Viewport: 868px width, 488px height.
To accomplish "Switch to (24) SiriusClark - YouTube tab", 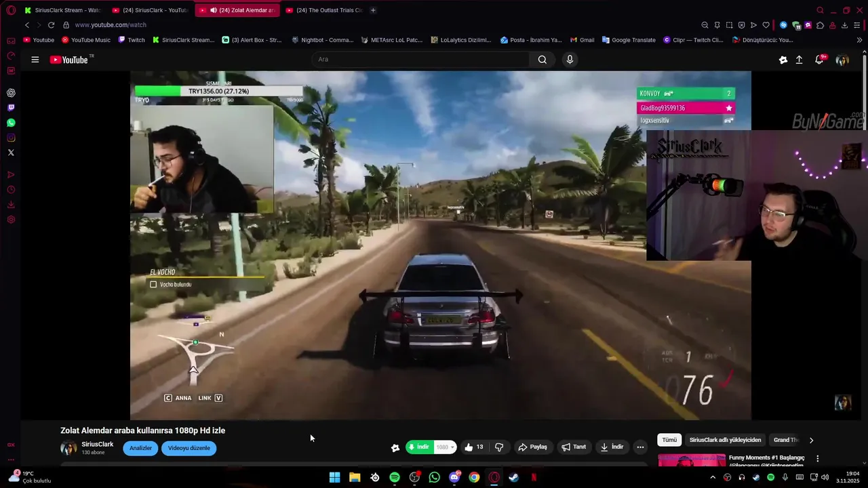I will click(x=151, y=10).
